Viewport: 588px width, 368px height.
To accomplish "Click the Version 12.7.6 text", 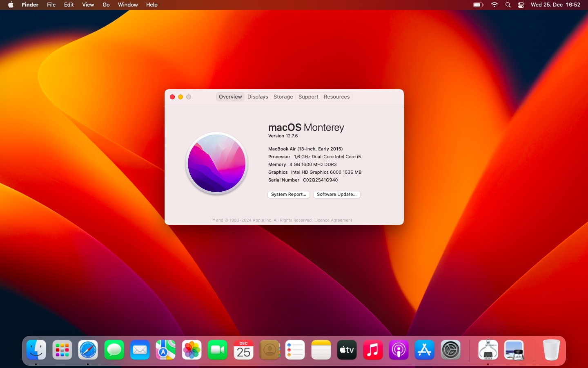I will pyautogui.click(x=283, y=136).
